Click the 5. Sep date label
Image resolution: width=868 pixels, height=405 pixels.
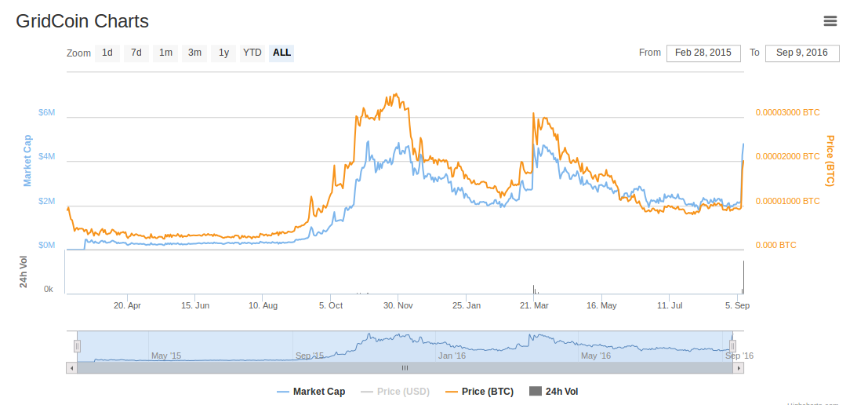(737, 305)
